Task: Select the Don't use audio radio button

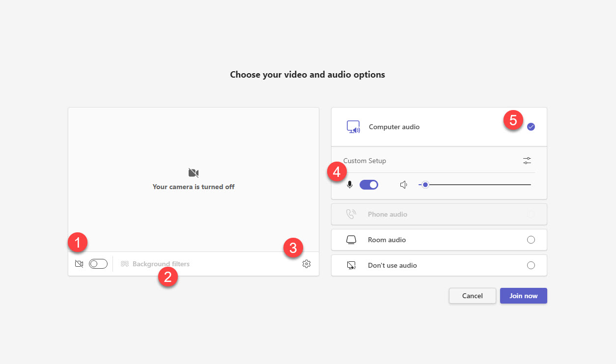Action: pyautogui.click(x=531, y=265)
